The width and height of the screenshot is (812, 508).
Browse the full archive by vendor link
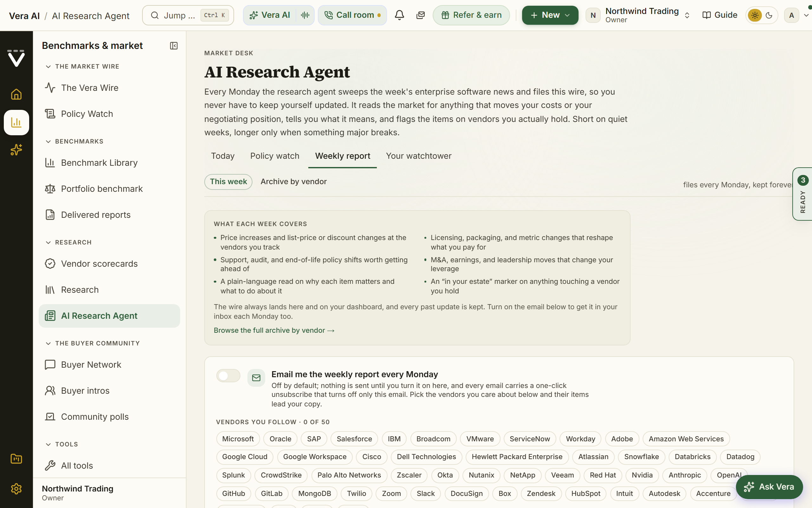point(274,331)
